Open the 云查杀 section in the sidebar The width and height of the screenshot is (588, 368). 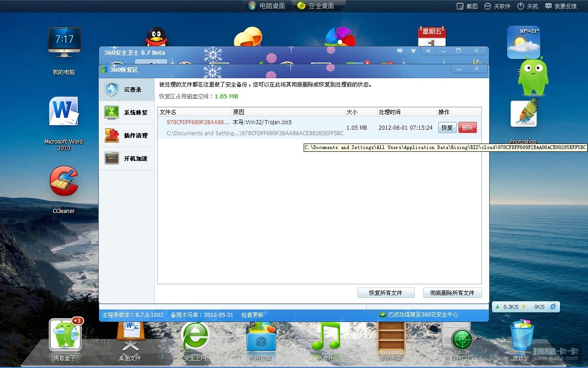[127, 89]
